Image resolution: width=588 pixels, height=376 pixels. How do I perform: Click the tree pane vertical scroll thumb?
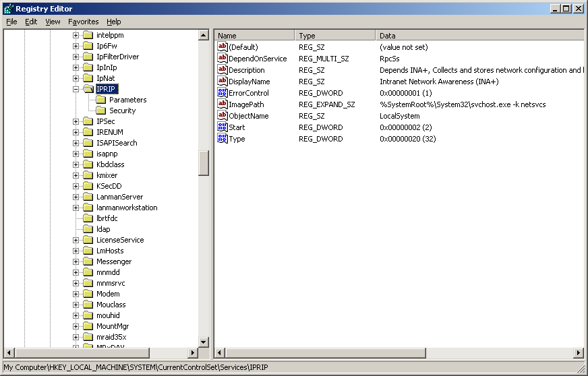pos(203,163)
